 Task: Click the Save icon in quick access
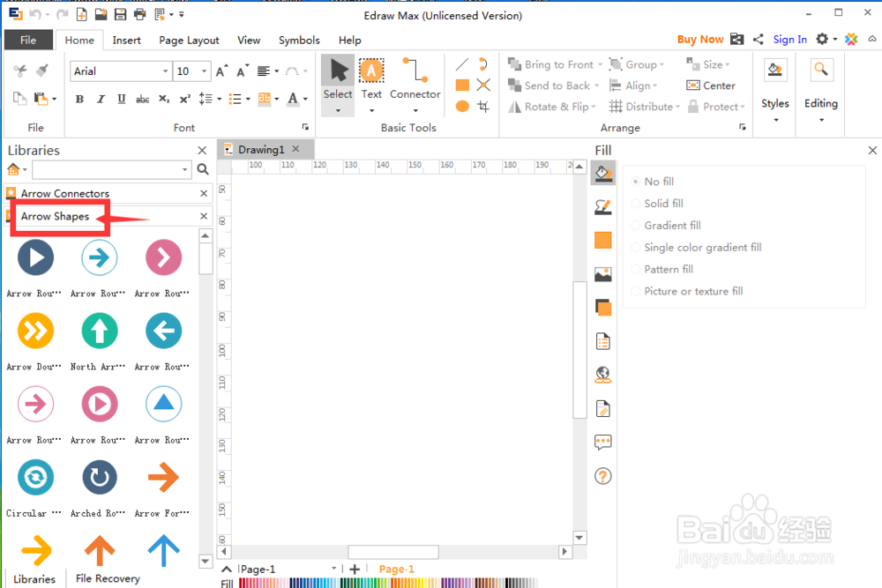coord(120,15)
